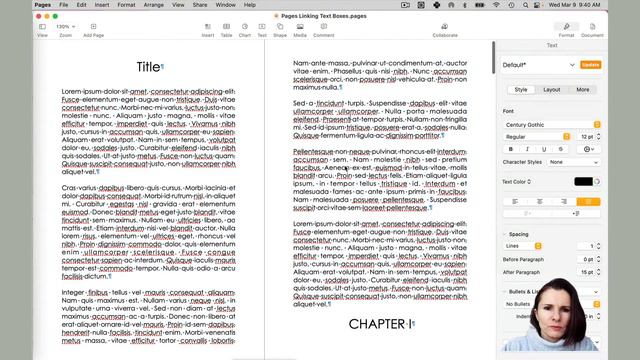Center align text
The width and height of the screenshot is (640, 360).
click(x=540, y=202)
